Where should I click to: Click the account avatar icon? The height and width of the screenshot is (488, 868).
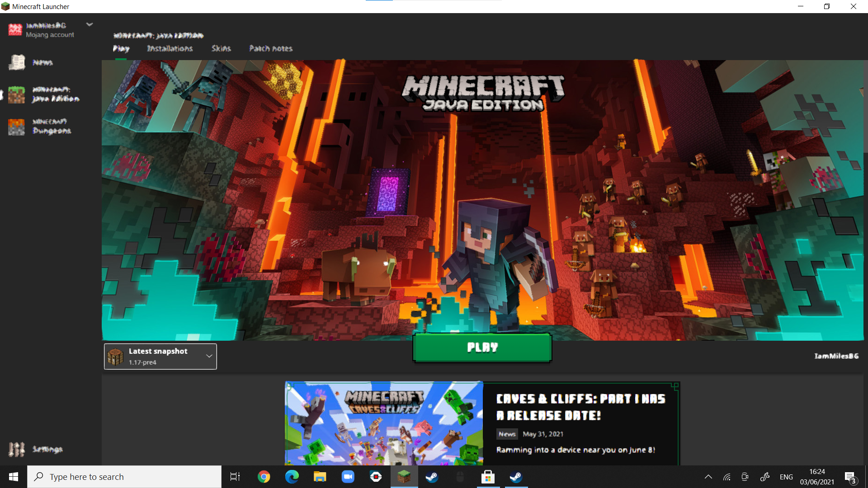click(15, 30)
